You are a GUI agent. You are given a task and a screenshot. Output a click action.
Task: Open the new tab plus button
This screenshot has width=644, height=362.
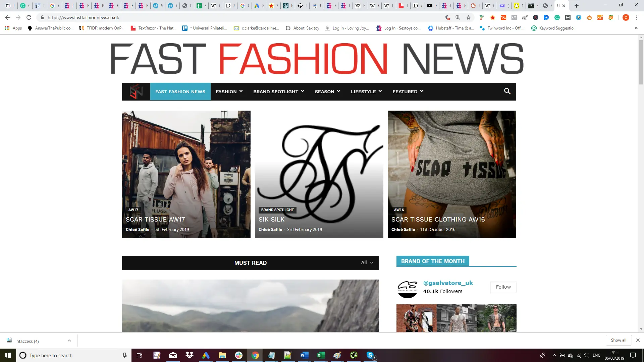pos(577,6)
